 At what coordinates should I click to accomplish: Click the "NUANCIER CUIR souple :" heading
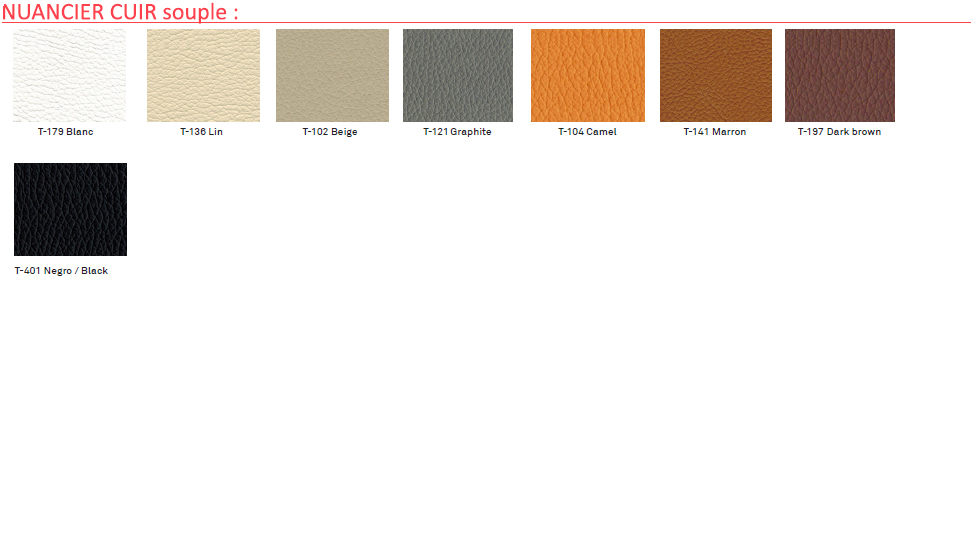(x=120, y=12)
